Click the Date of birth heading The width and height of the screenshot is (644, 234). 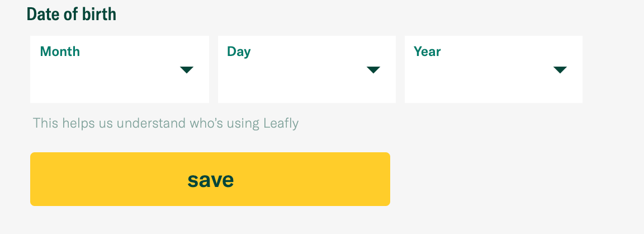(72, 15)
